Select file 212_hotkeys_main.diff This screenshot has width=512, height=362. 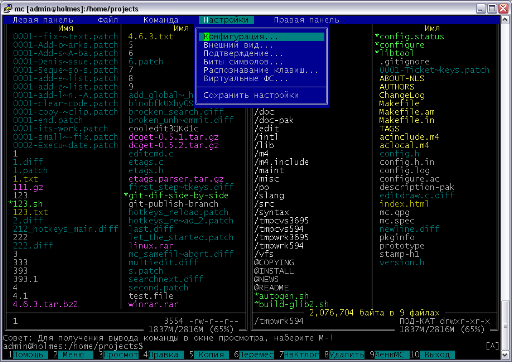tap(65, 229)
